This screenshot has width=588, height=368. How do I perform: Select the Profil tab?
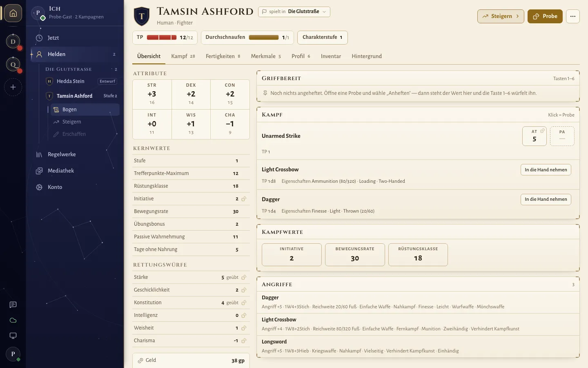point(301,56)
